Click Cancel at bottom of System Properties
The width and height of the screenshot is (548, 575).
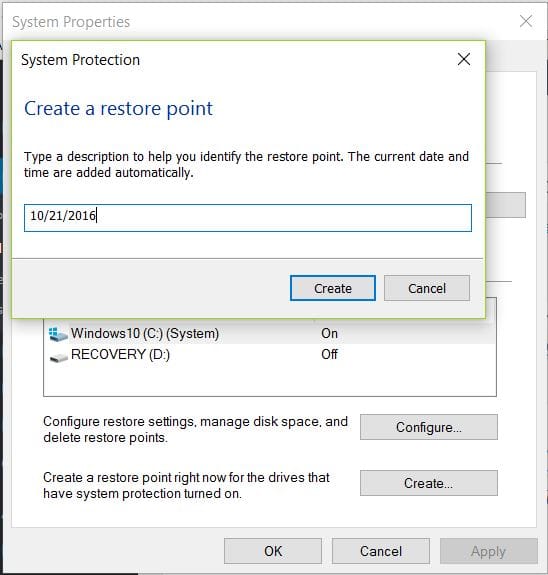pos(381,551)
